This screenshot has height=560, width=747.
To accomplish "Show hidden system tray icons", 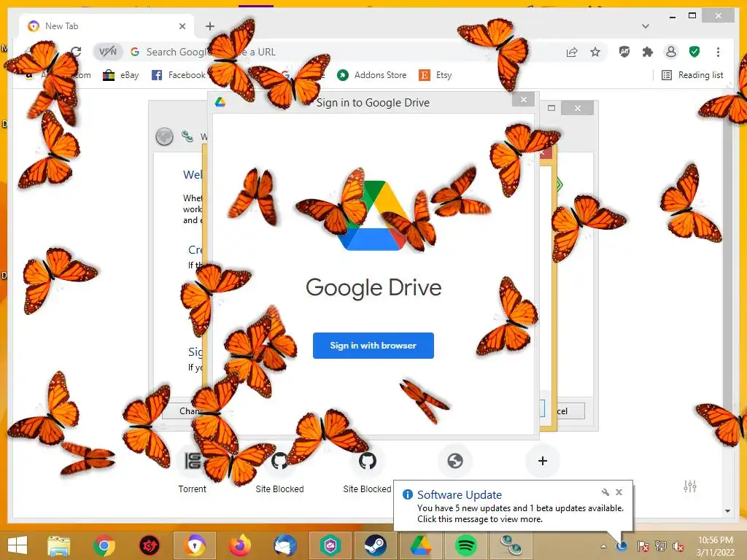I will (603, 546).
